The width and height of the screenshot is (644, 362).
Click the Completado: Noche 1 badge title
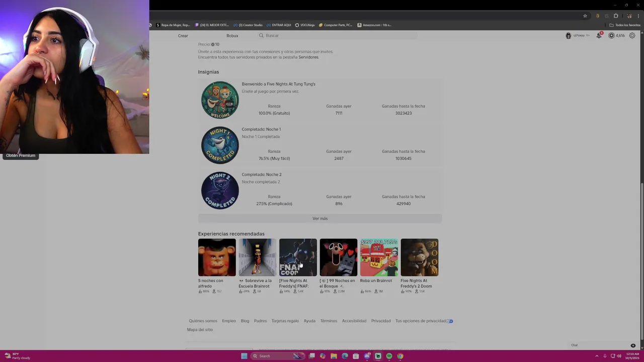point(261,129)
